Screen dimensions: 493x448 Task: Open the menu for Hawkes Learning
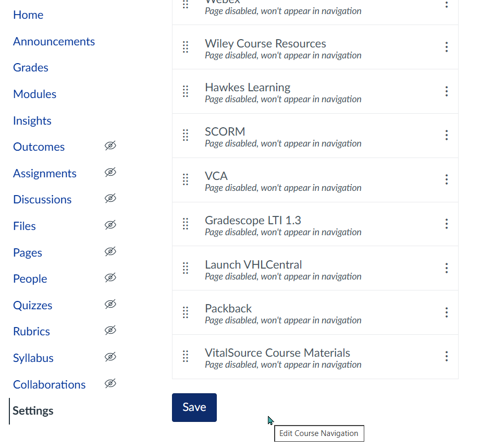coord(447,91)
